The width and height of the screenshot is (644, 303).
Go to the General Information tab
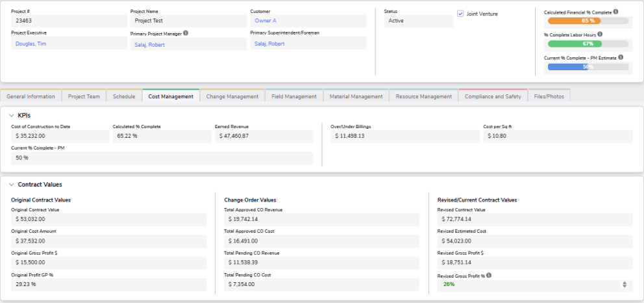[31, 97]
